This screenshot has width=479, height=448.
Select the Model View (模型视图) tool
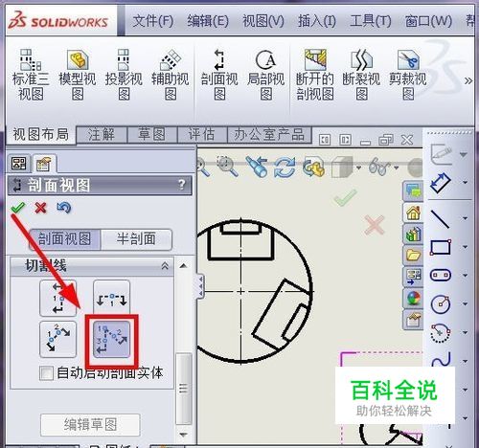78,75
